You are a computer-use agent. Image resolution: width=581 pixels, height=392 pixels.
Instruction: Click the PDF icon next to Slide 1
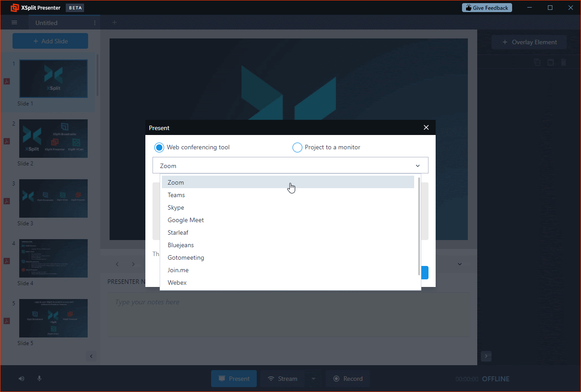coord(7,81)
